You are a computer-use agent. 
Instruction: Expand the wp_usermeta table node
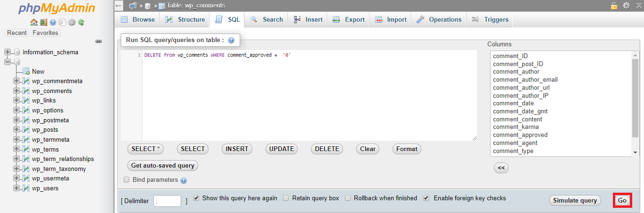coord(17,179)
